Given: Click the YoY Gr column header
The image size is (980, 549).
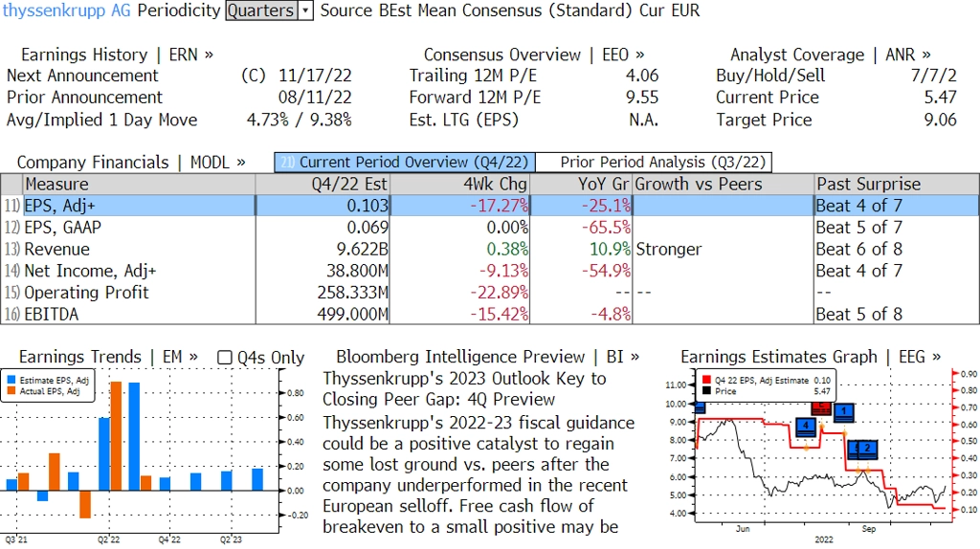Looking at the screenshot, I should 581,185.
